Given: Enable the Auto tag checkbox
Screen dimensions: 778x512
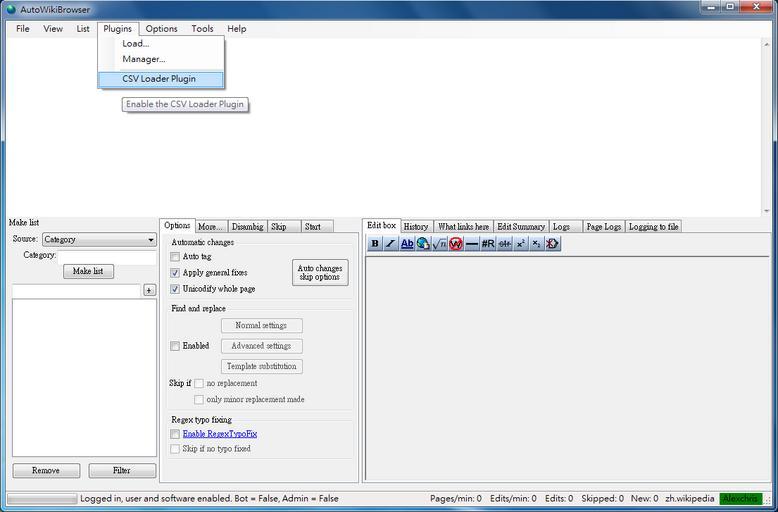Looking at the screenshot, I should tap(175, 257).
